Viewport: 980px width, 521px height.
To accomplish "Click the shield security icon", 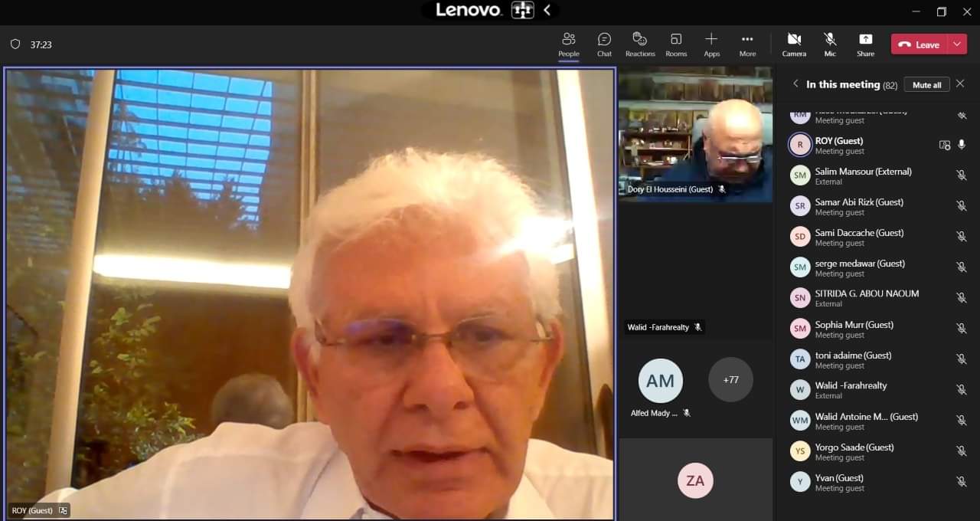I will tap(15, 44).
